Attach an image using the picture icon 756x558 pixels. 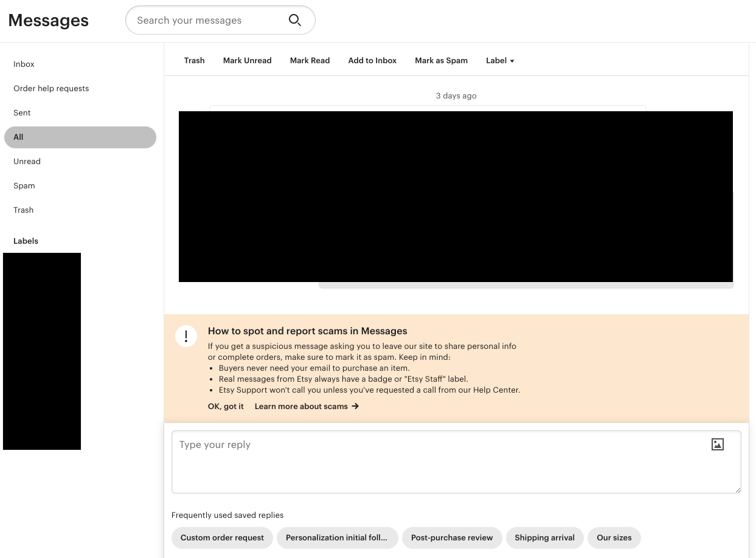coord(718,444)
